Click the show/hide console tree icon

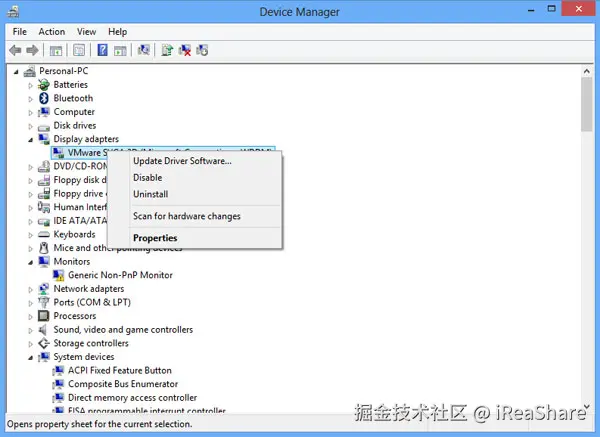point(56,50)
